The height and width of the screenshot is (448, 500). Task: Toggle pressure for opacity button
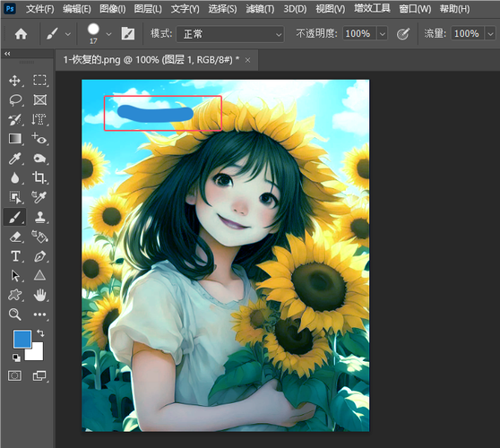point(402,33)
